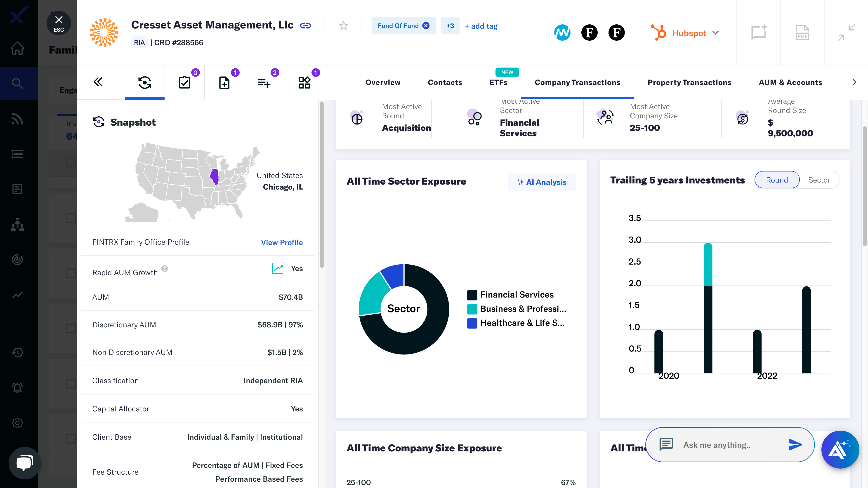This screenshot has width=868, height=488.
Task: Click View Profile for FINTRX Family Office
Action: coord(282,242)
